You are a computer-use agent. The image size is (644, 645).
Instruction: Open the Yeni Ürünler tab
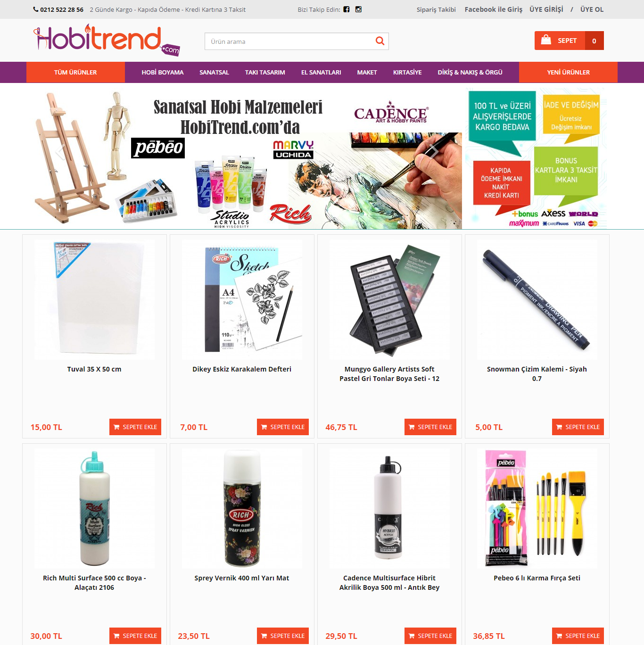(x=568, y=72)
